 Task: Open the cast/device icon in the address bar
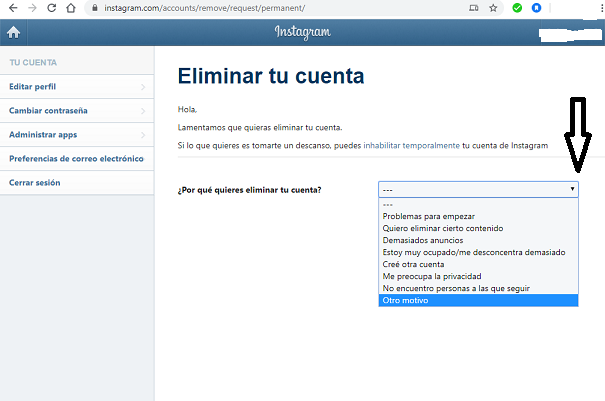[474, 8]
